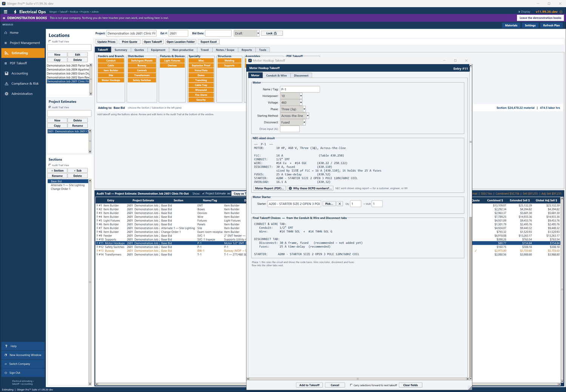
Task: Toggle Project Estimate show checkbox
Action: (203, 194)
